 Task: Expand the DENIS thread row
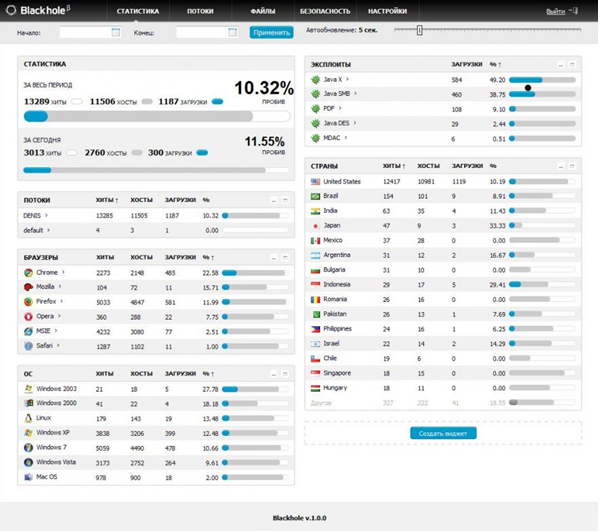pos(46,215)
